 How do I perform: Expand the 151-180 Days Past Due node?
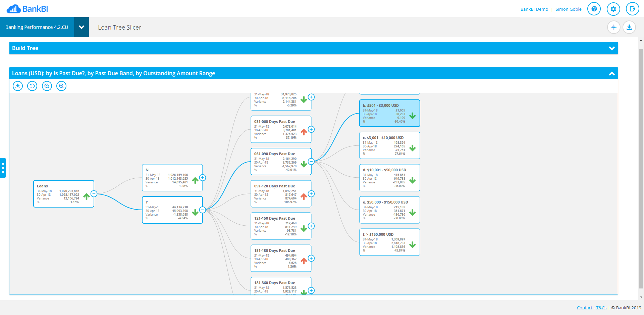point(311,258)
